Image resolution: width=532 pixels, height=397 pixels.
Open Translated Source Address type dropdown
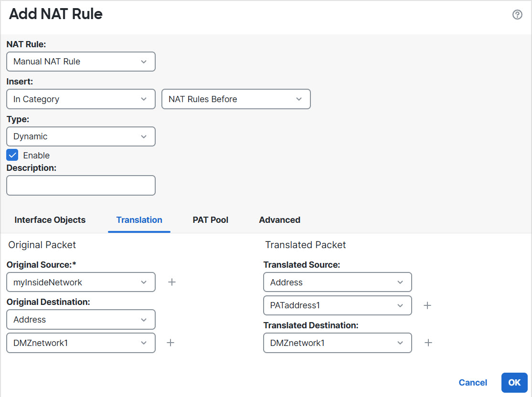(337, 282)
